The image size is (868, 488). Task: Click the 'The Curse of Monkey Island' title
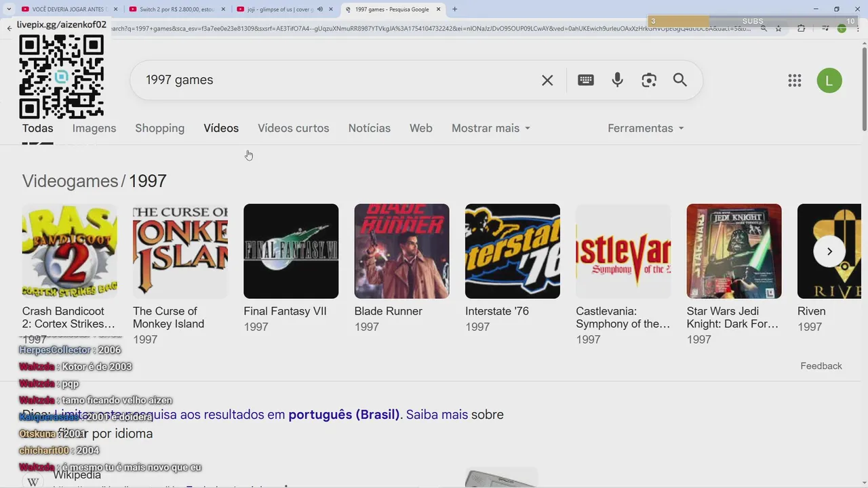[168, 317]
